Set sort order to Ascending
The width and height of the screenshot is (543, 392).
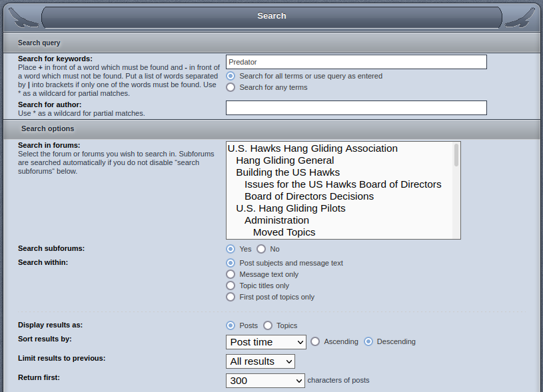point(315,341)
